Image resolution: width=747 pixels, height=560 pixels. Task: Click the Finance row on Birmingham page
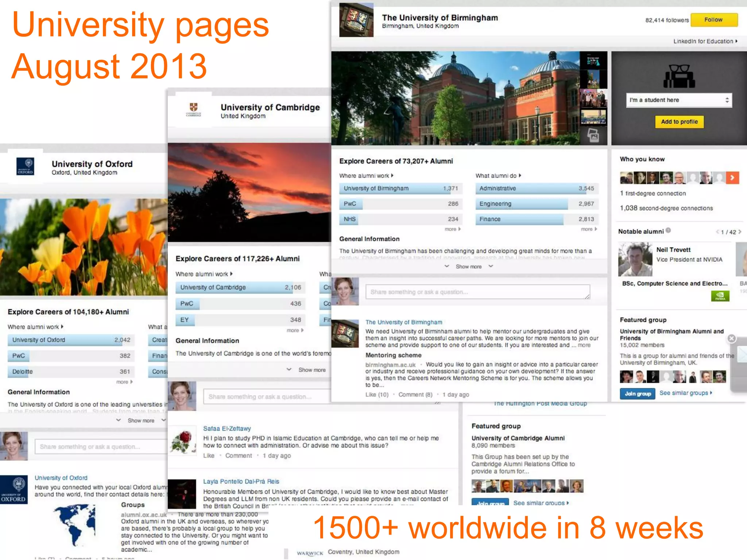pyautogui.click(x=537, y=219)
